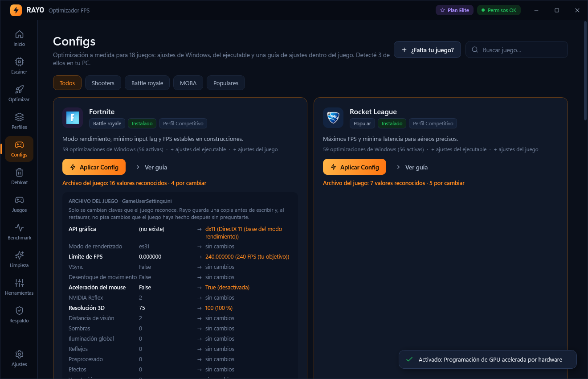Open the Inicio home page
This screenshot has width=588, height=379.
[19, 38]
